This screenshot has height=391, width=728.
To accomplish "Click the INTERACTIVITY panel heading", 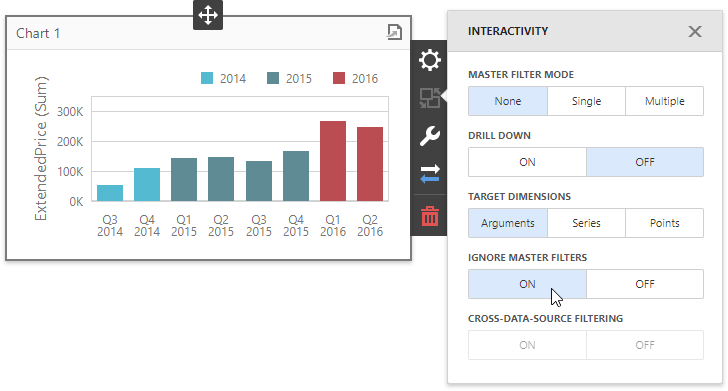I will tap(508, 31).
